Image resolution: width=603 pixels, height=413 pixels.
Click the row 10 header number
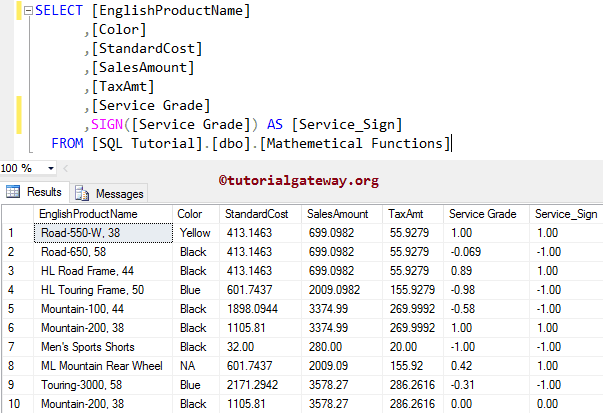pos(16,403)
